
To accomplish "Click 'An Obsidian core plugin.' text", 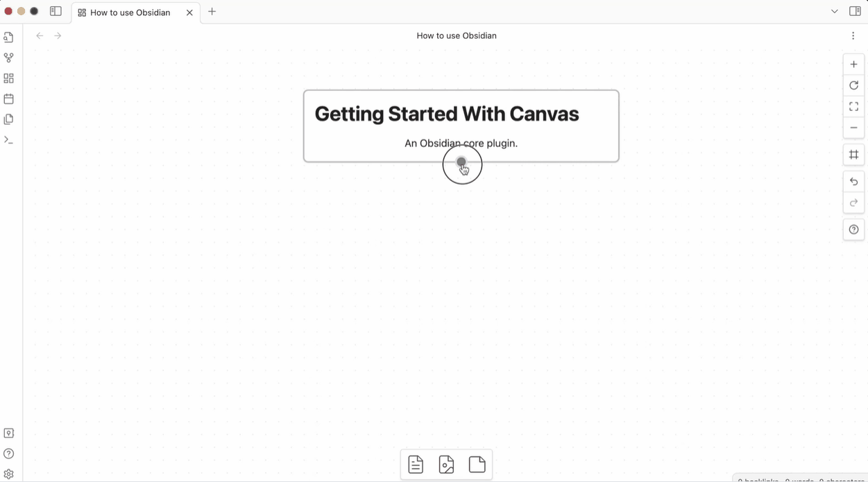I will point(461,143).
